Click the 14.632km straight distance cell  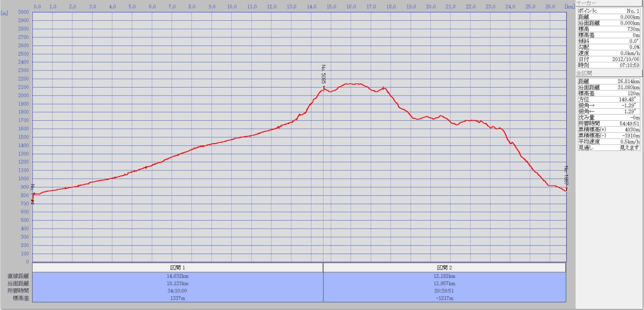point(178,276)
